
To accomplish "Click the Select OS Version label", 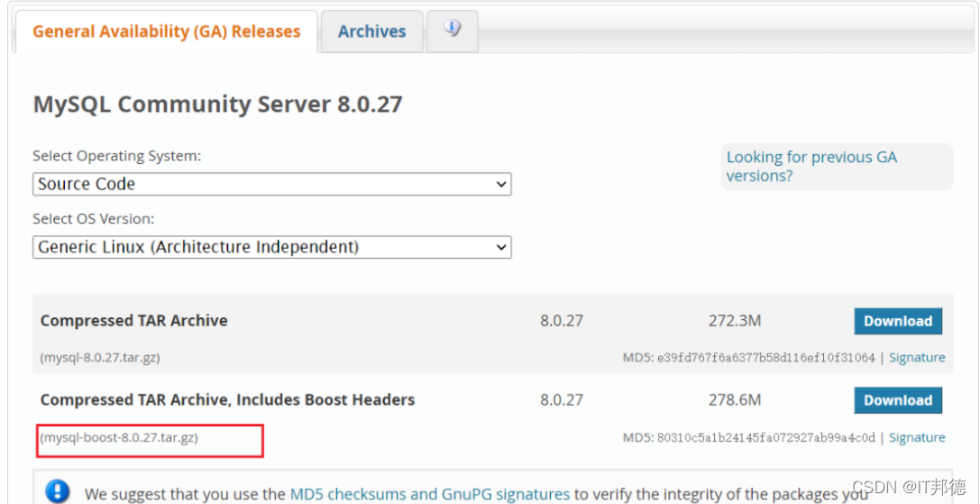I will pos(94,219).
